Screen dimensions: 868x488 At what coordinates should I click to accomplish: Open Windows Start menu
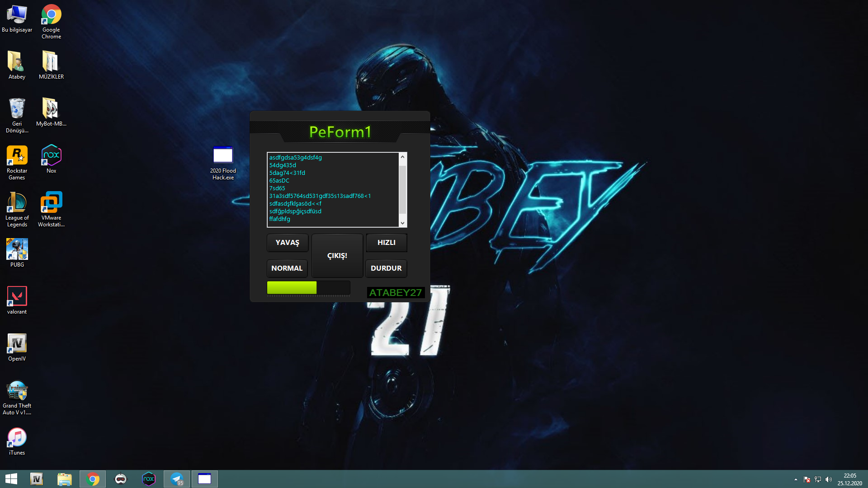tap(11, 479)
